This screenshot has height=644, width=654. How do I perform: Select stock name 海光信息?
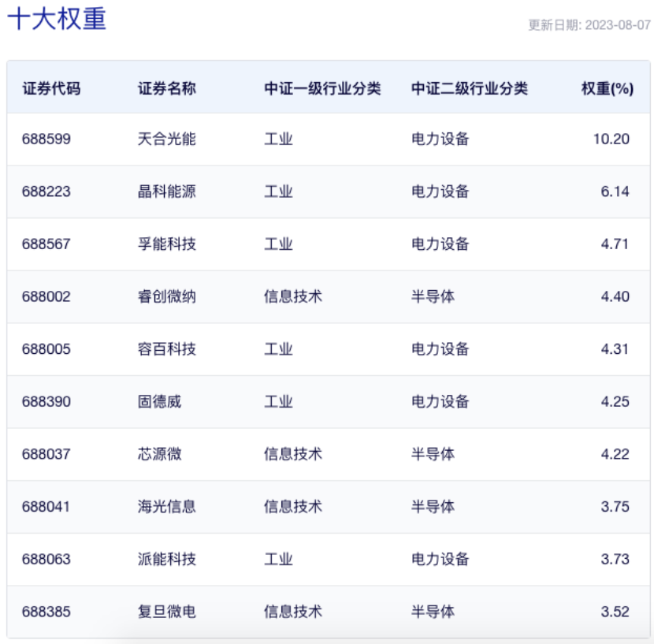(x=167, y=507)
